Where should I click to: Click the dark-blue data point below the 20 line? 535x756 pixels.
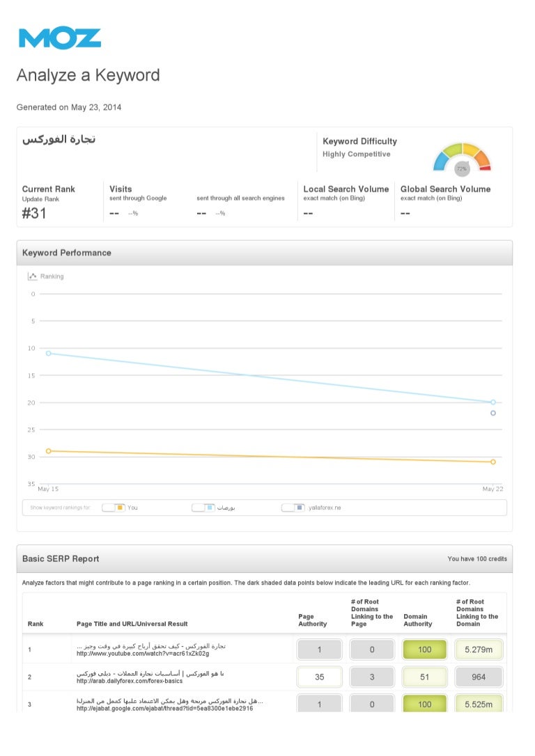click(493, 414)
